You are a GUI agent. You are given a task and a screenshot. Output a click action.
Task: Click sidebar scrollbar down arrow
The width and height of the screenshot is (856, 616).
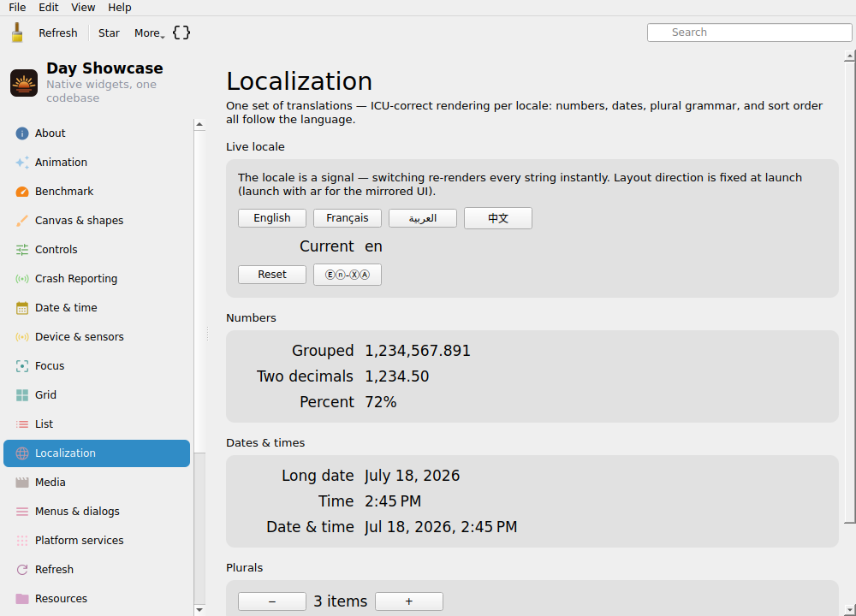click(199, 610)
